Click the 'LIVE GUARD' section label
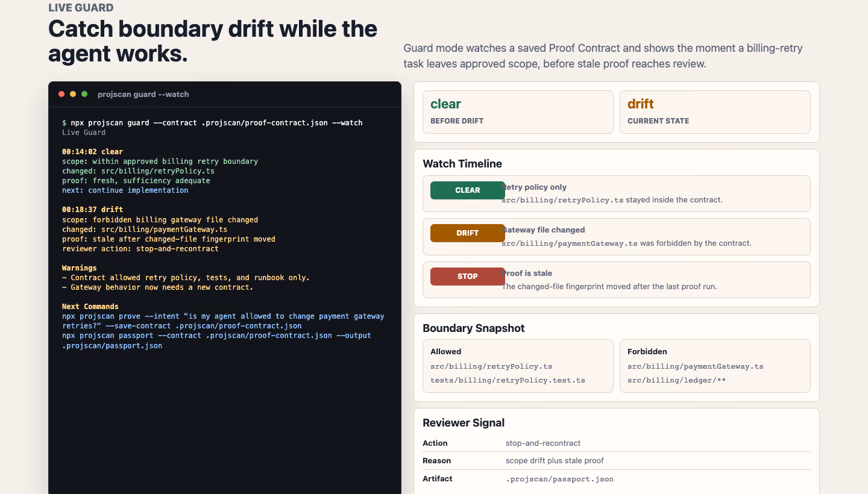Viewport: 868px width, 494px height. pos(81,8)
